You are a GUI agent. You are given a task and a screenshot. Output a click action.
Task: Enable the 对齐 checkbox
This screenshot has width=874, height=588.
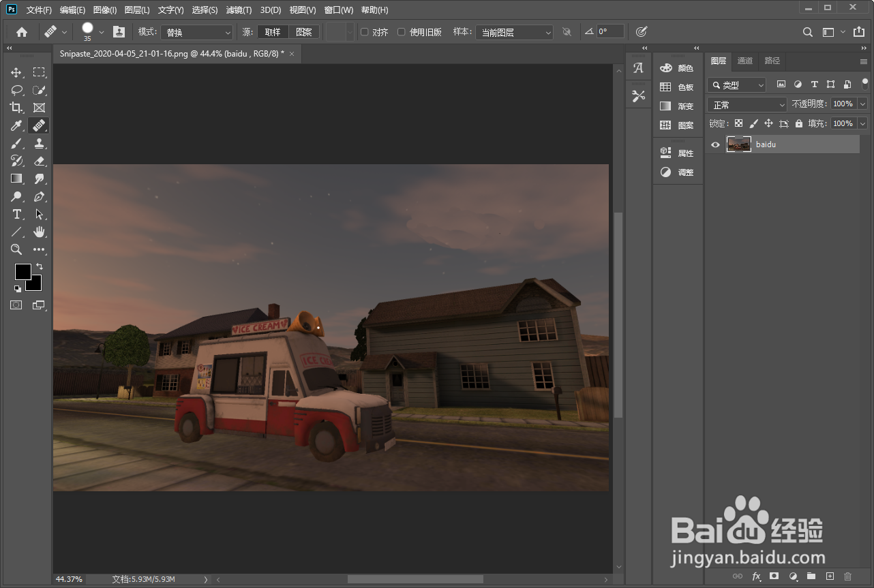tap(365, 32)
